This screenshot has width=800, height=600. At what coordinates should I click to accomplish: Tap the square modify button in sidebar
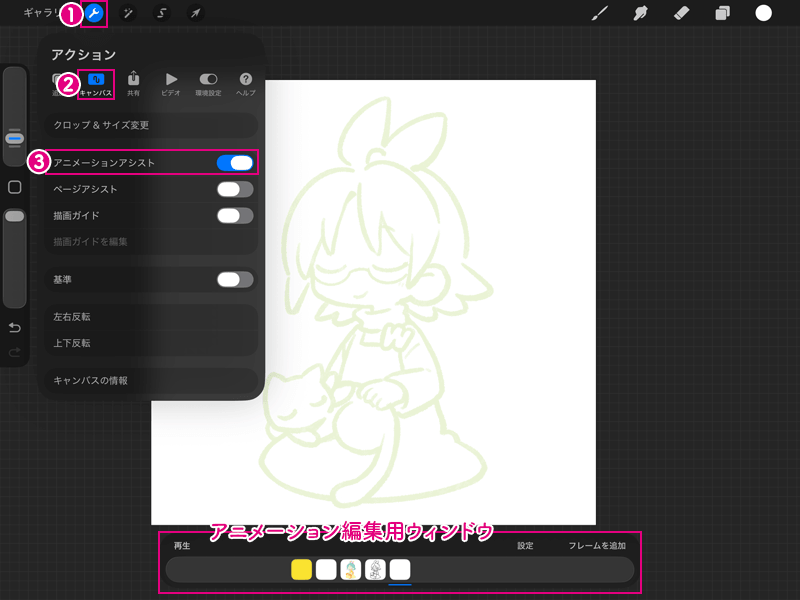pyautogui.click(x=15, y=187)
